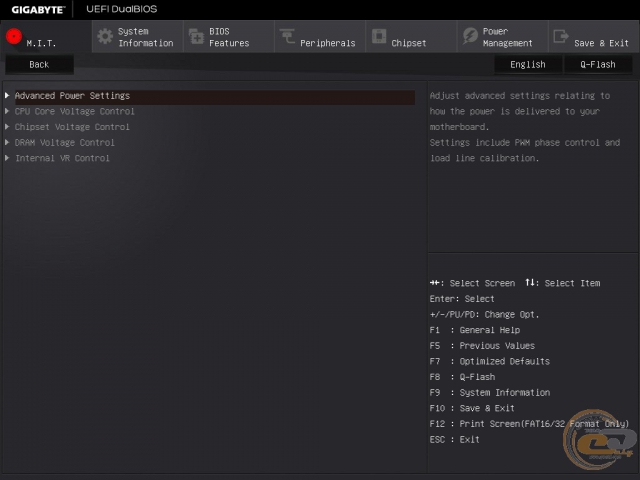Expand arrow beside DRAM Voltage Control
The image size is (640, 480).
(7, 142)
